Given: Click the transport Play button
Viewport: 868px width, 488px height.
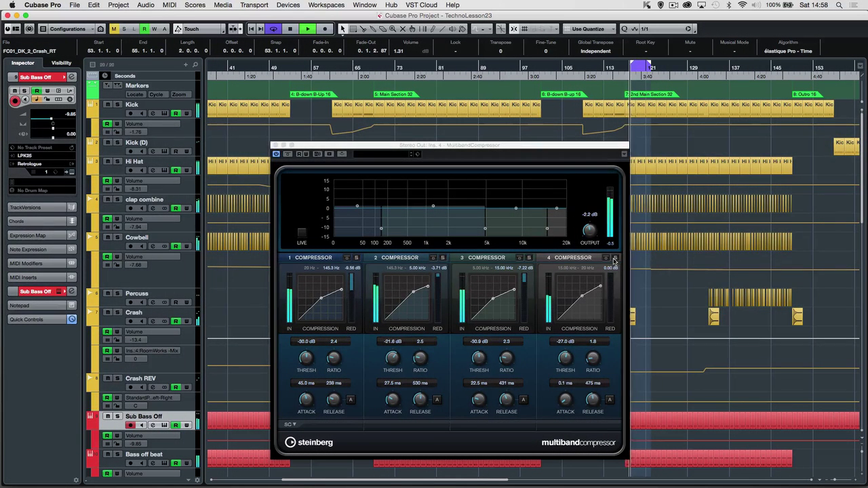Looking at the screenshot, I should coord(308,29).
